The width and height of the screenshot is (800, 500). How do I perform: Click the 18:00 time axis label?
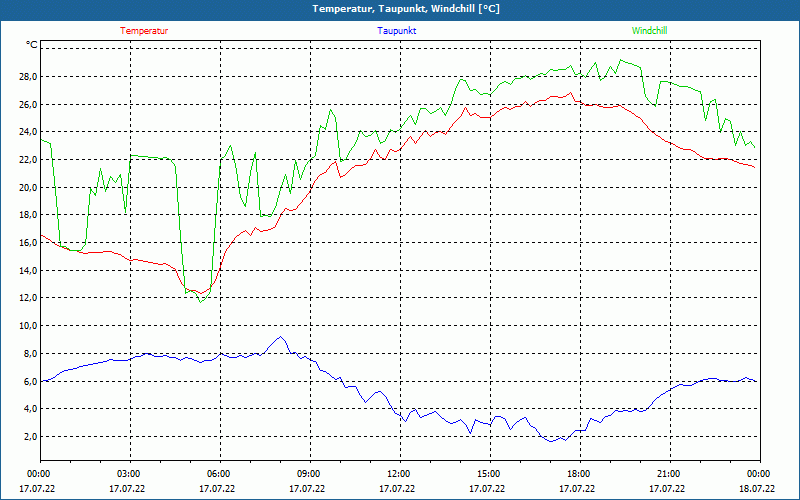click(579, 474)
